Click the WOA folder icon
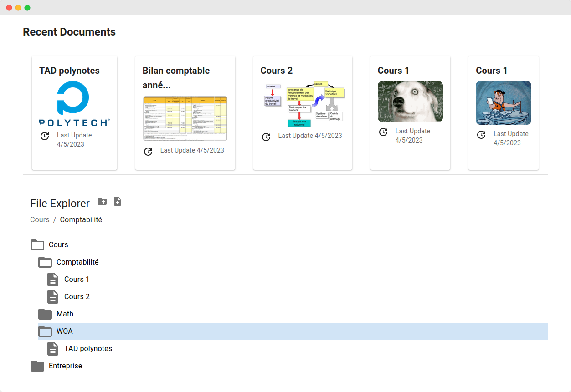The image size is (571, 392). point(45,331)
